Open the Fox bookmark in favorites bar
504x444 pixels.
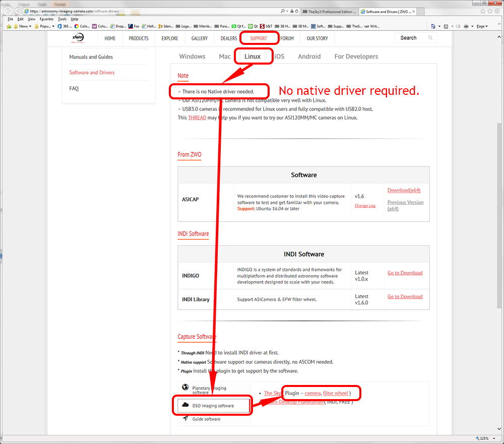pos(134,26)
